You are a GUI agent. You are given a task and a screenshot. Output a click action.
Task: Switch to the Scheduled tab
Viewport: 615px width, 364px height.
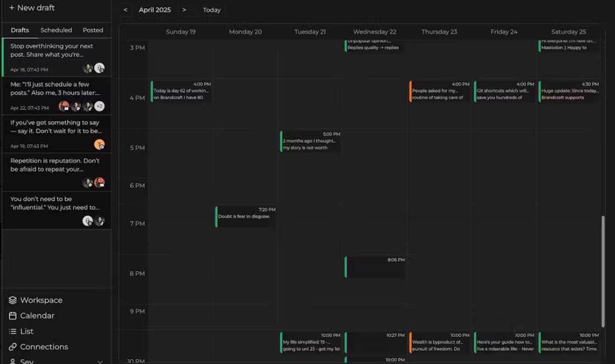[56, 30]
